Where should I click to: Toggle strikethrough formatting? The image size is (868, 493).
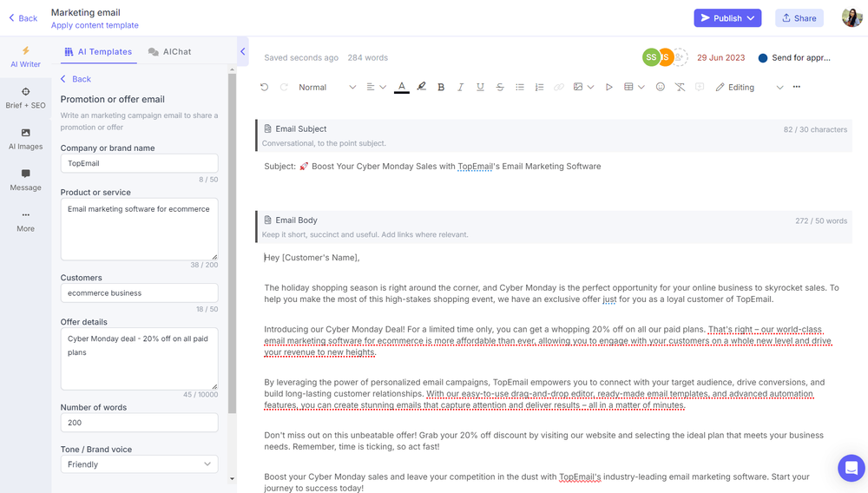tap(500, 87)
